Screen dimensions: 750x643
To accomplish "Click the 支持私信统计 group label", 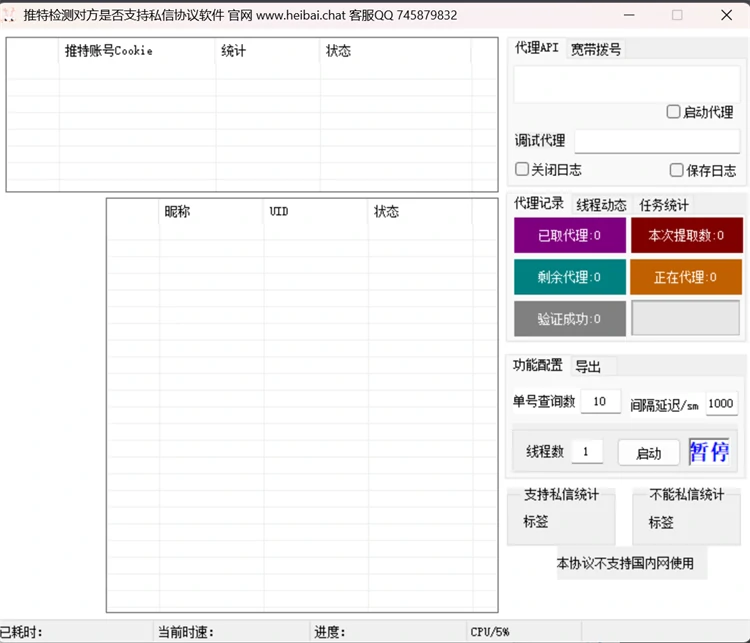I will pos(561,494).
